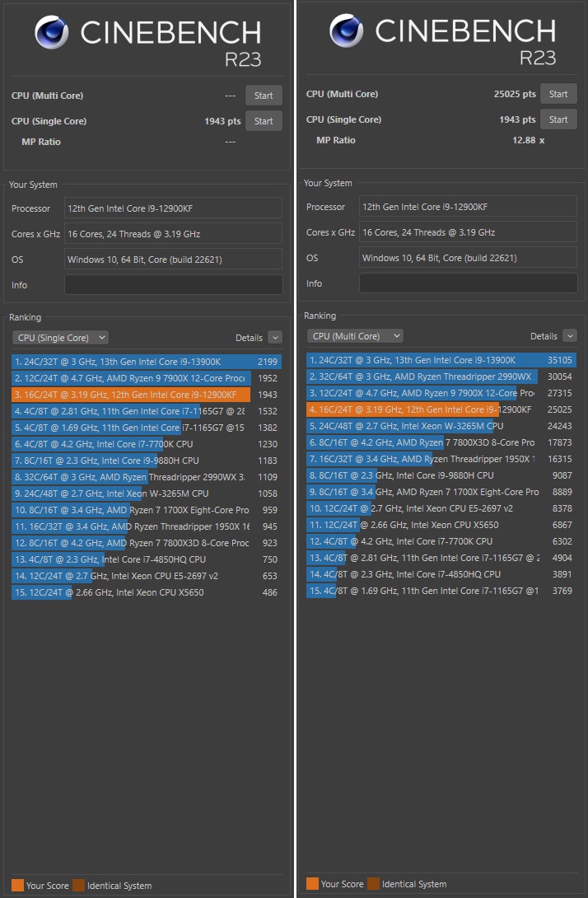Image resolution: width=588 pixels, height=898 pixels.
Task: Expand Details arrow in right window
Action: click(x=570, y=335)
